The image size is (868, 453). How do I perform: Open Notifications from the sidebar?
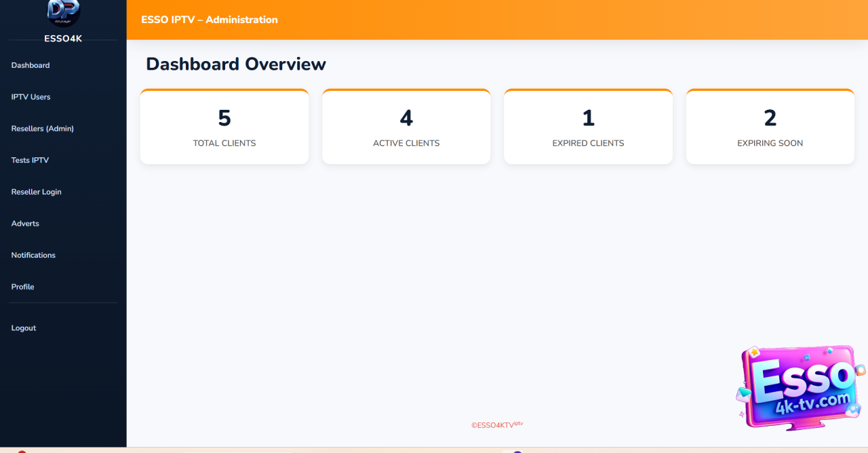coord(33,256)
